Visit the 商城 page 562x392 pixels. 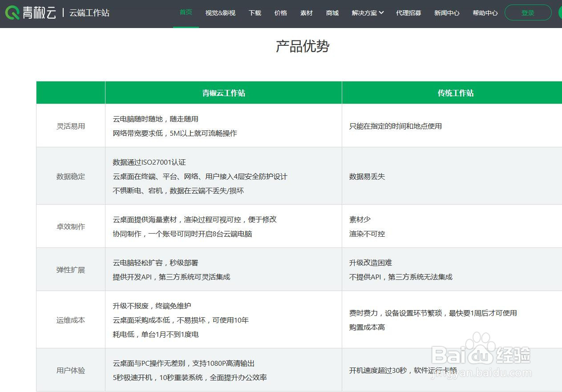click(x=332, y=13)
